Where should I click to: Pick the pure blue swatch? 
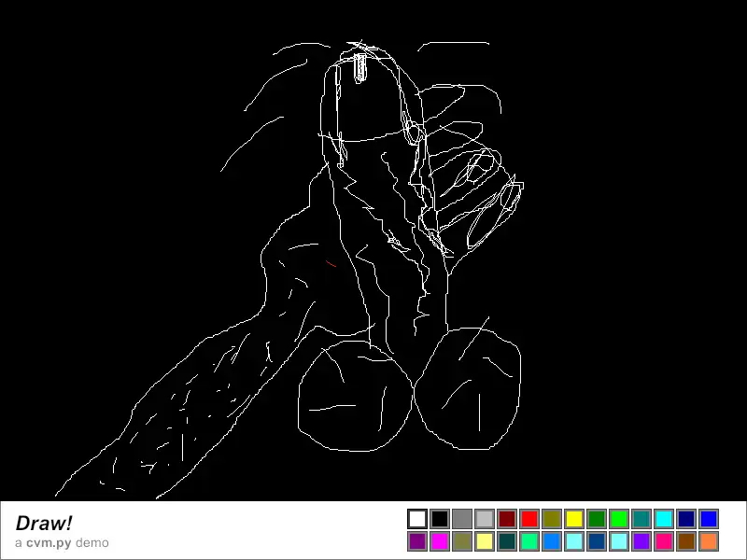(709, 519)
